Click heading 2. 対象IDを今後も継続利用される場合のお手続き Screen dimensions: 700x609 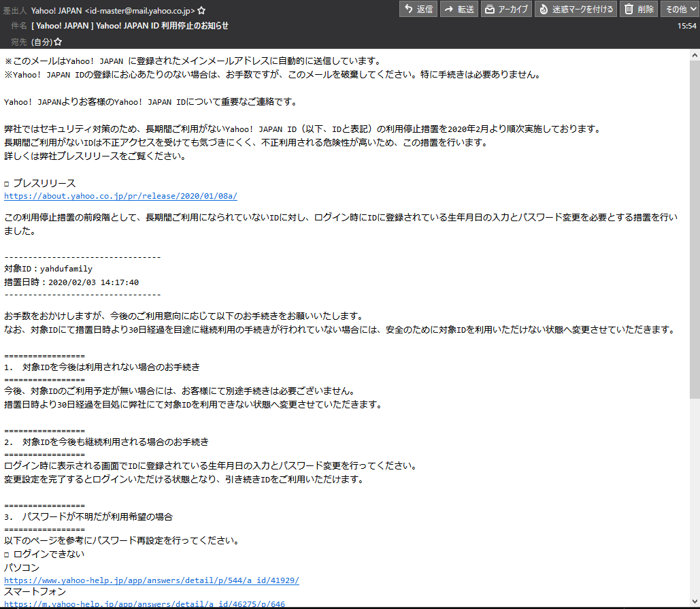[x=106, y=442]
